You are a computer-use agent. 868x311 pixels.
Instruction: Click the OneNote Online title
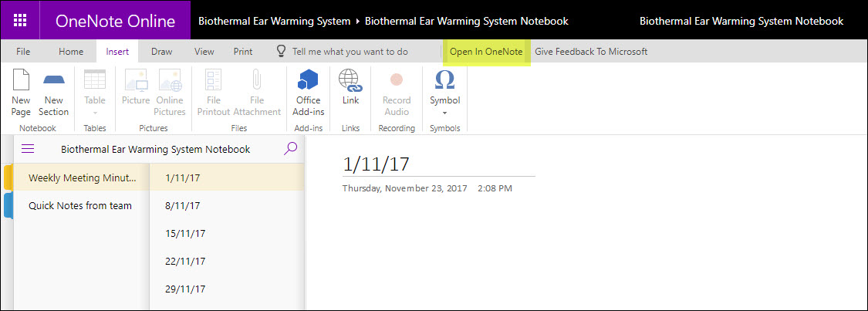(115, 21)
